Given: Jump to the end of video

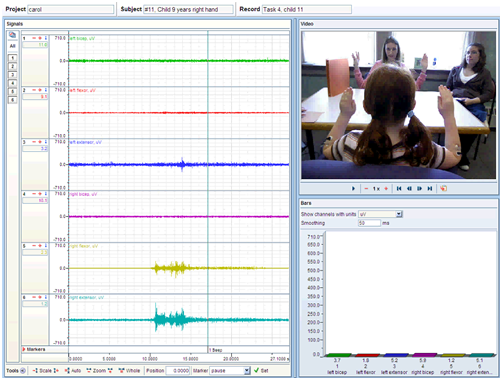Looking at the screenshot, I should pyautogui.click(x=430, y=189).
